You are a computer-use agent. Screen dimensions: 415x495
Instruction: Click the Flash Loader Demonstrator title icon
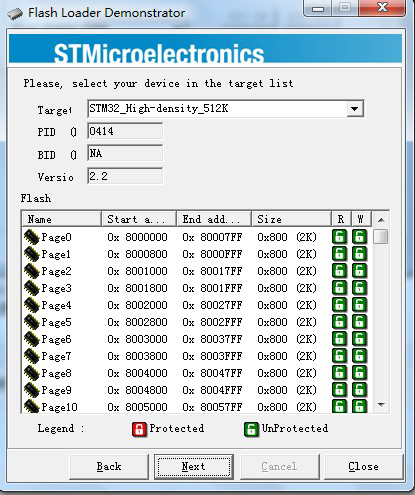pyautogui.click(x=15, y=13)
